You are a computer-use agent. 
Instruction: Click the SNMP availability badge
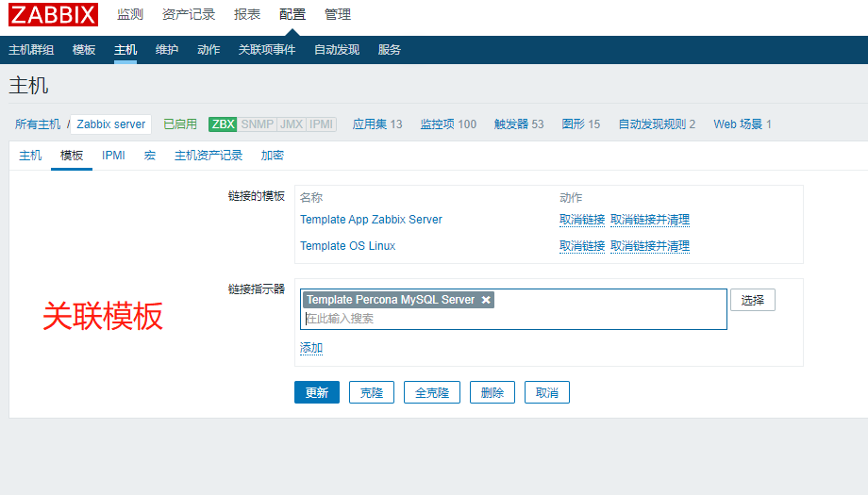[257, 124]
